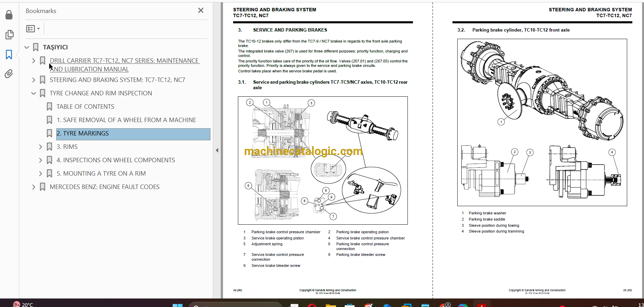This screenshot has width=644, height=307.
Task: Click section 3.1 heading about brake cylinders
Action: [323, 85]
